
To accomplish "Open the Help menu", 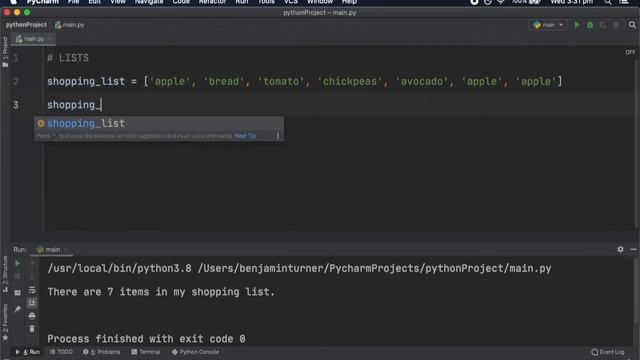I will coord(349,2).
